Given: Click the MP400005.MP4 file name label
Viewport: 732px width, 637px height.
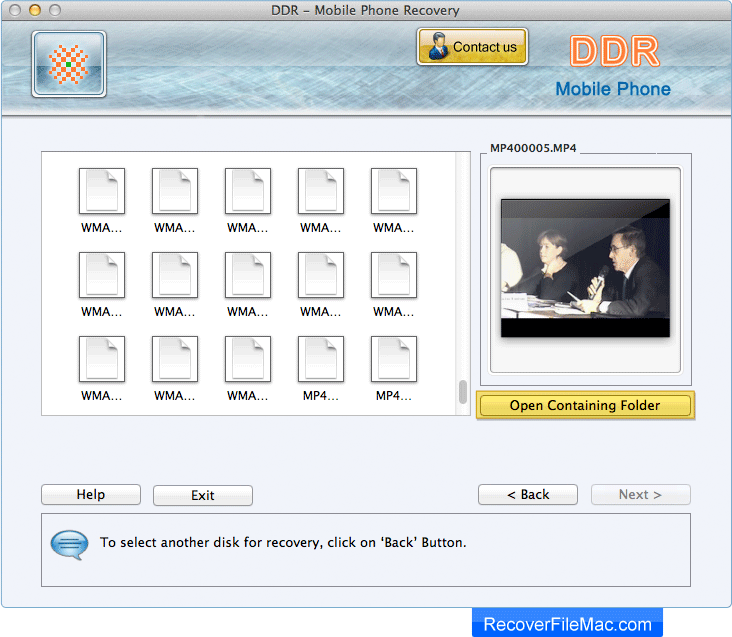Looking at the screenshot, I should (533, 148).
